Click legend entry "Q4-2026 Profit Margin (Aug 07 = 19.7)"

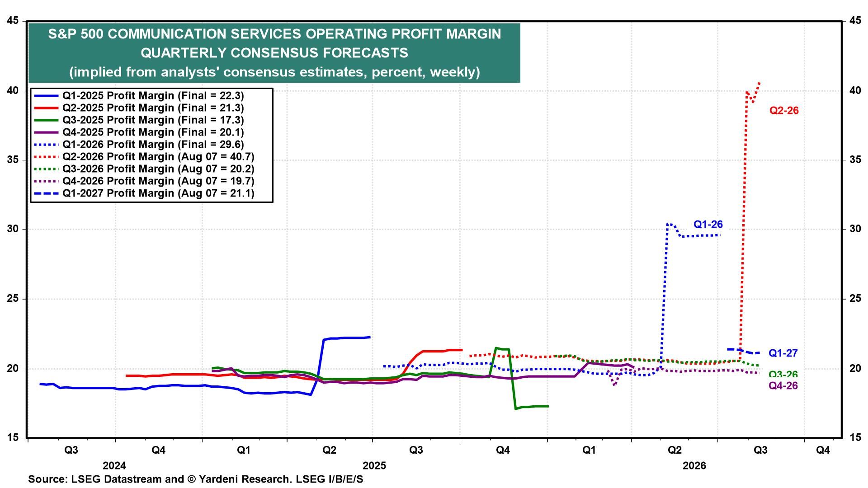coord(158,181)
